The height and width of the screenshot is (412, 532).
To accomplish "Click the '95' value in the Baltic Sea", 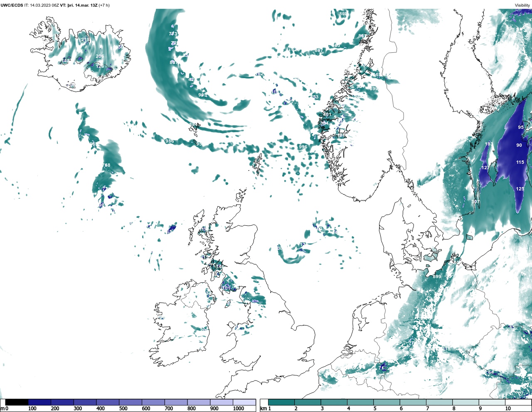I will point(521,127).
